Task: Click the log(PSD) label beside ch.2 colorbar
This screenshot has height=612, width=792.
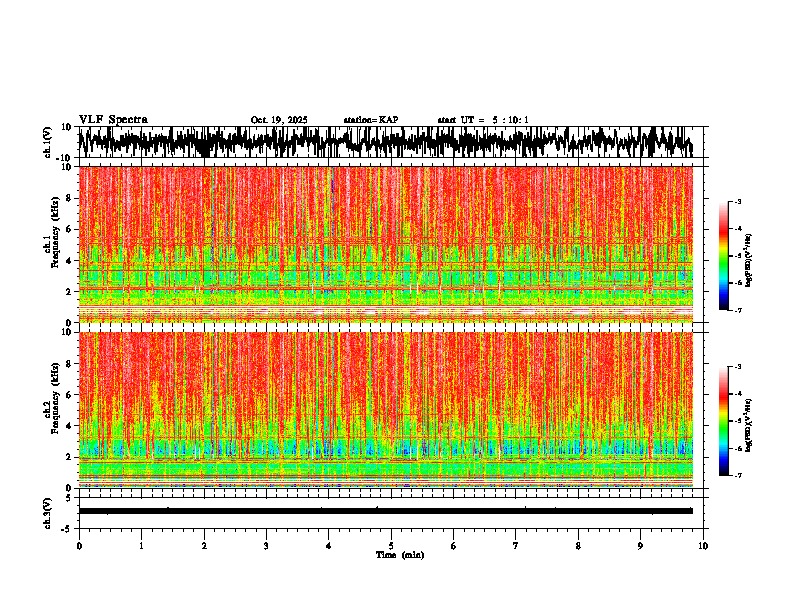Action: (748, 425)
